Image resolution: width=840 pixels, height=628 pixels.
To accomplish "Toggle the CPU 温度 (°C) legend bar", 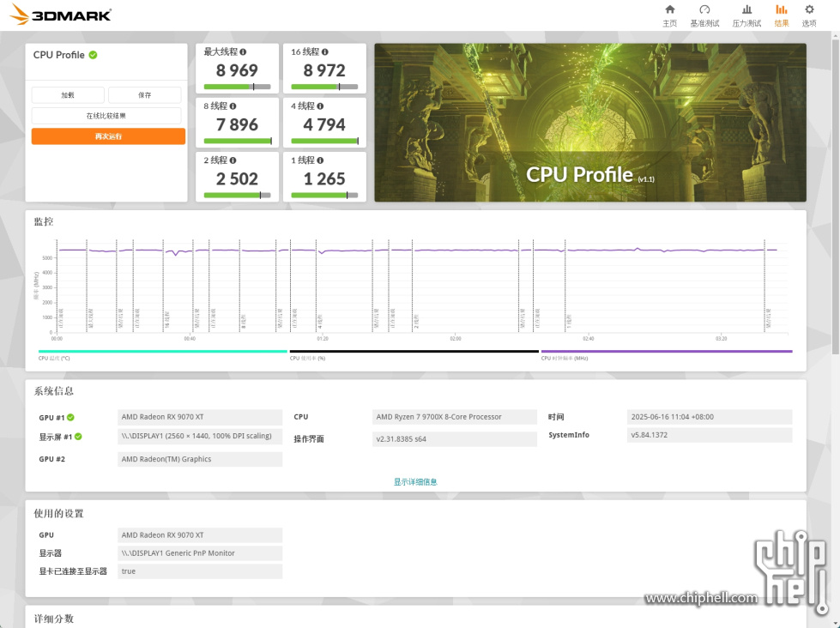I will tap(162, 352).
